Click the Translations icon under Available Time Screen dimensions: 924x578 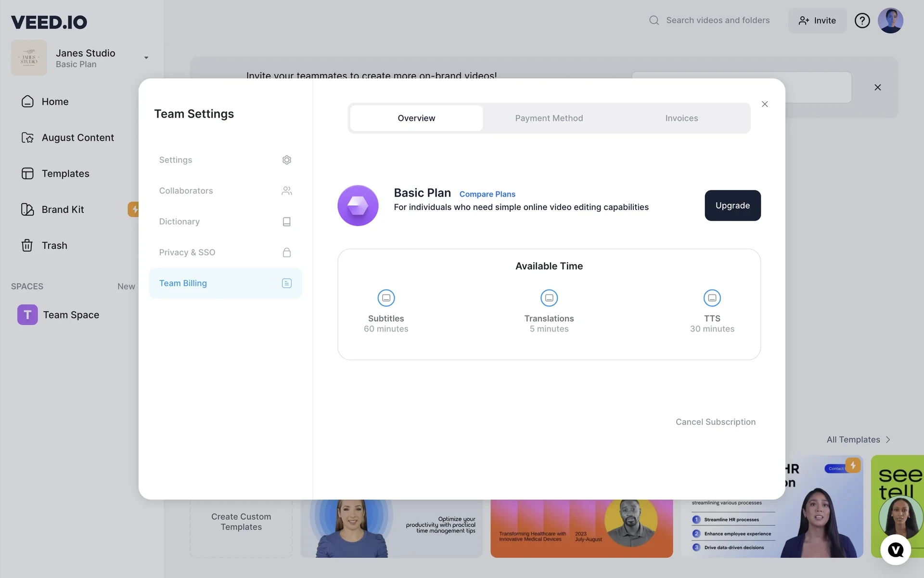pos(549,298)
